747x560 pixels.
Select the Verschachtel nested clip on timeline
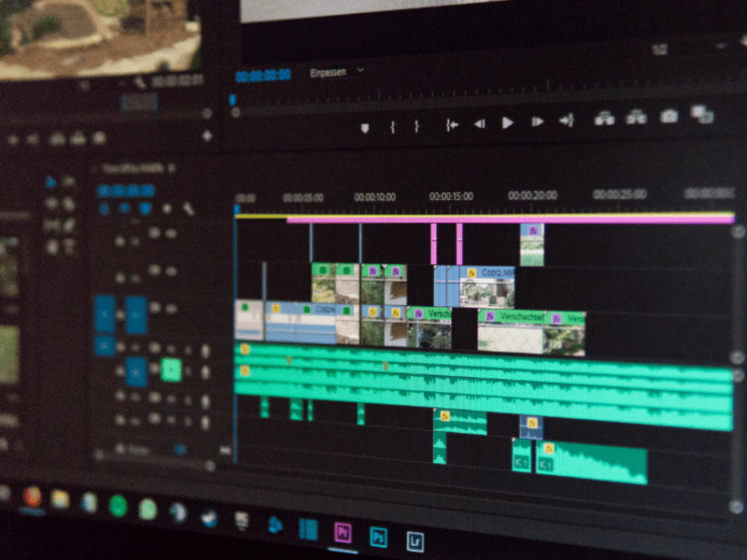click(510, 317)
